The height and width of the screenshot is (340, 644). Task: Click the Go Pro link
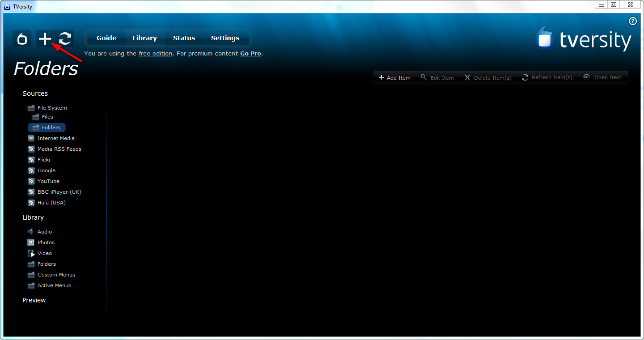[250, 53]
